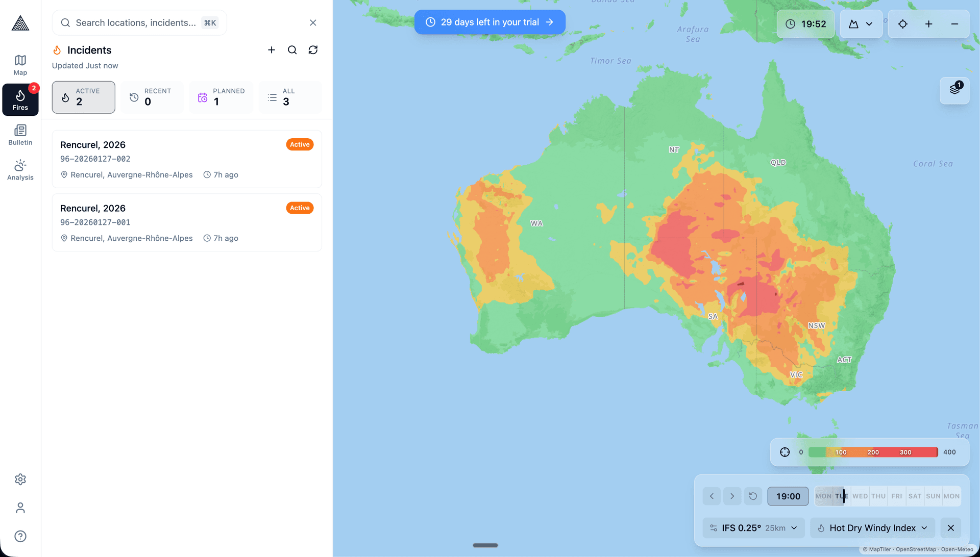This screenshot has width=980, height=557.
Task: Open the settings gear
Action: click(x=20, y=479)
